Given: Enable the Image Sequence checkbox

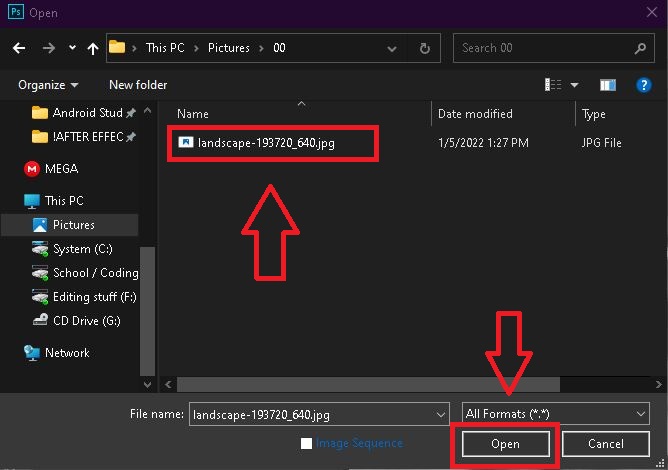Looking at the screenshot, I should pyautogui.click(x=307, y=443).
